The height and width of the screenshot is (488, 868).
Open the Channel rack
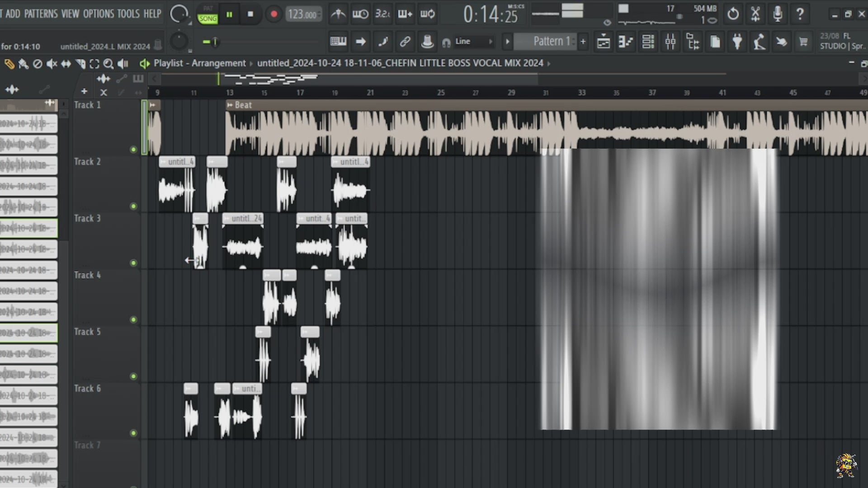(x=648, y=42)
